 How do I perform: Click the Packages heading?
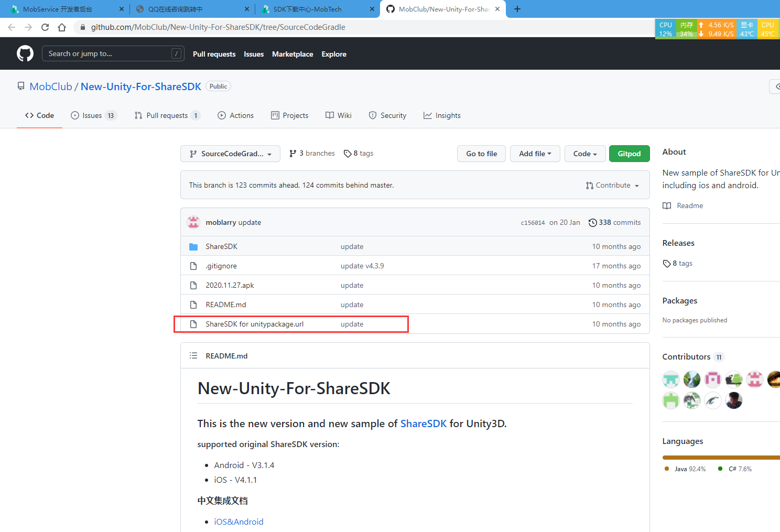click(679, 300)
